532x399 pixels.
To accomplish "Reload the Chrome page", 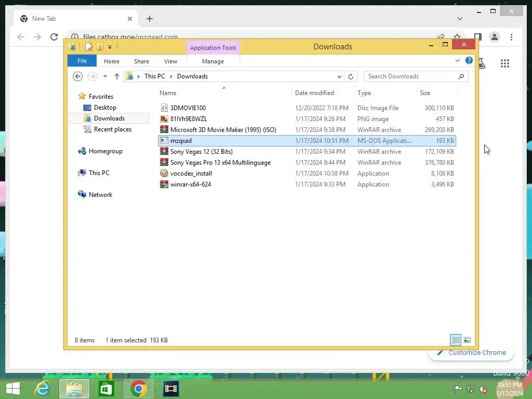I will 54,37.
